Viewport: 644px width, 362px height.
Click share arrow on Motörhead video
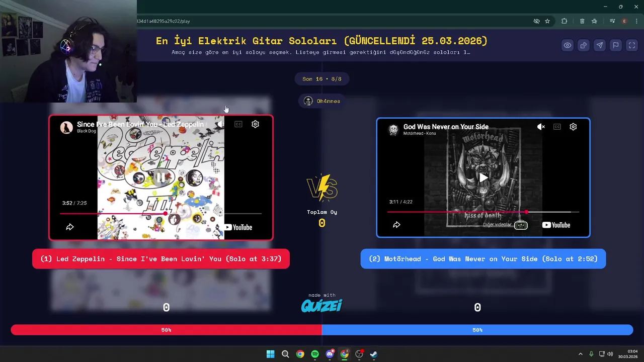click(396, 225)
